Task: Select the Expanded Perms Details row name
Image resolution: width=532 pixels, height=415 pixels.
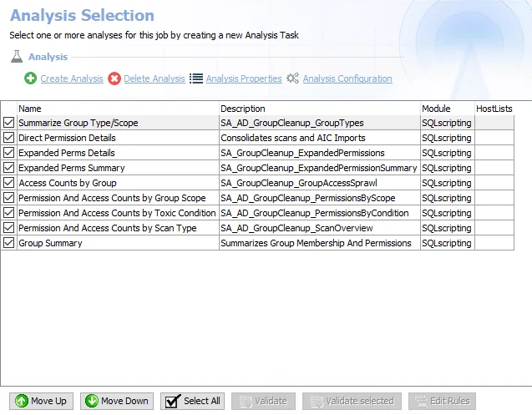Action: click(x=67, y=153)
